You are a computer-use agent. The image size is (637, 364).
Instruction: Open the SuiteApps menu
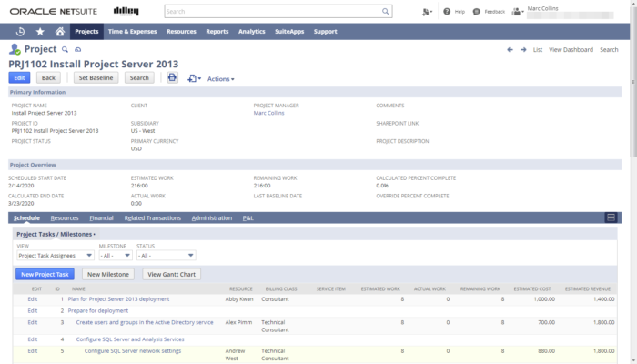click(x=289, y=32)
